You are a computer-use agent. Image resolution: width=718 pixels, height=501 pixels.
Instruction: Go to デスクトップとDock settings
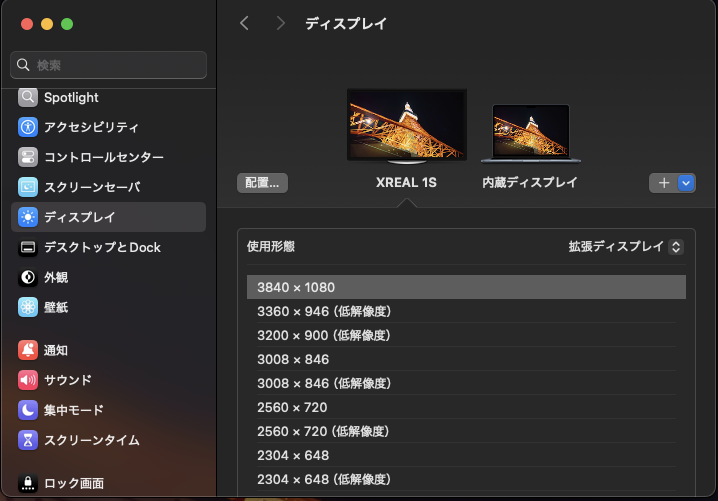tap(108, 247)
